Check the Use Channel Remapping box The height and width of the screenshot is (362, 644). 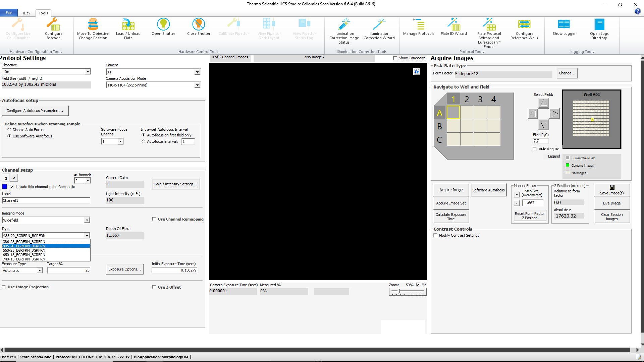coord(154,219)
